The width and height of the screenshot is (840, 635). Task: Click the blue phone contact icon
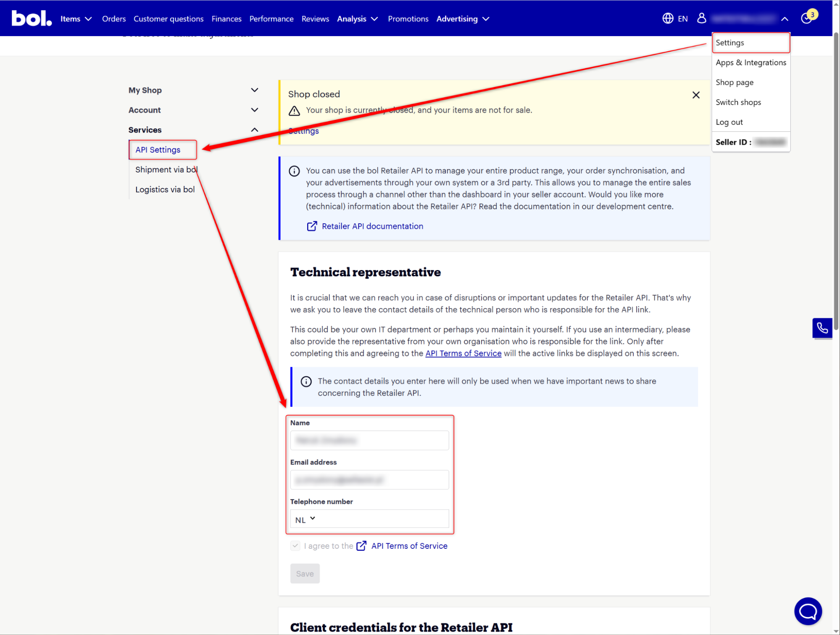click(x=822, y=328)
